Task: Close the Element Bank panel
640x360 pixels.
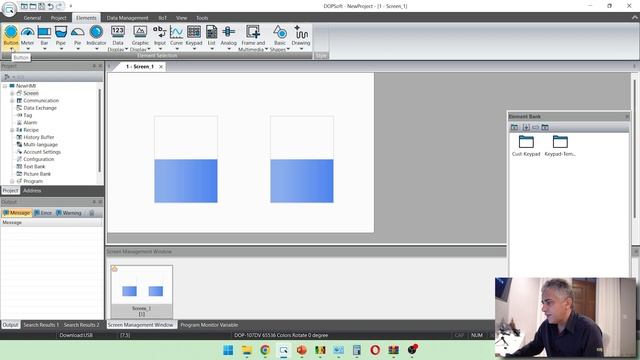Action: [627, 117]
